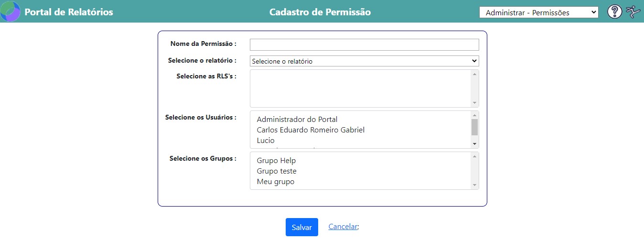This screenshot has width=644, height=241.
Task: Click the users list scrollbar down arrow
Action: tap(474, 144)
